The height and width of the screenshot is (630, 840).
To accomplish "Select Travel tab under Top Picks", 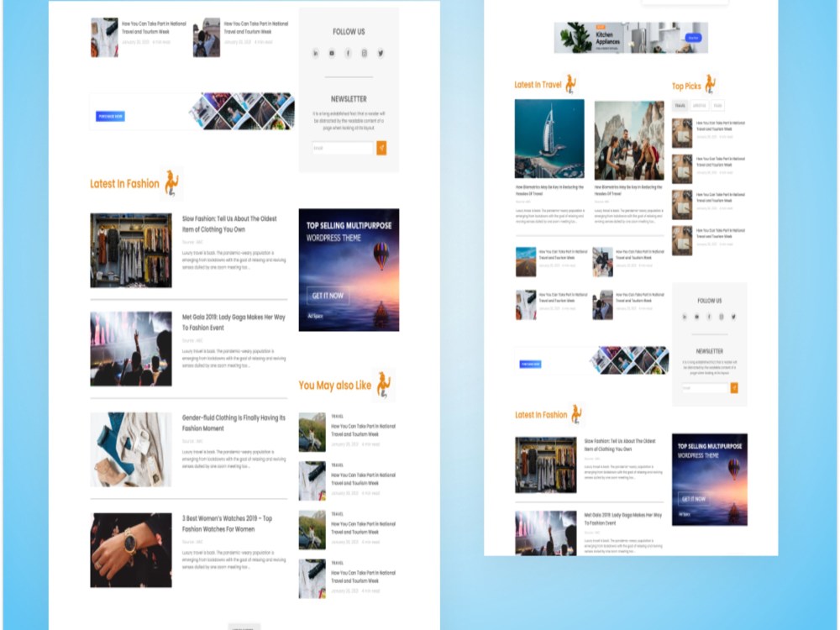I will pyautogui.click(x=680, y=106).
